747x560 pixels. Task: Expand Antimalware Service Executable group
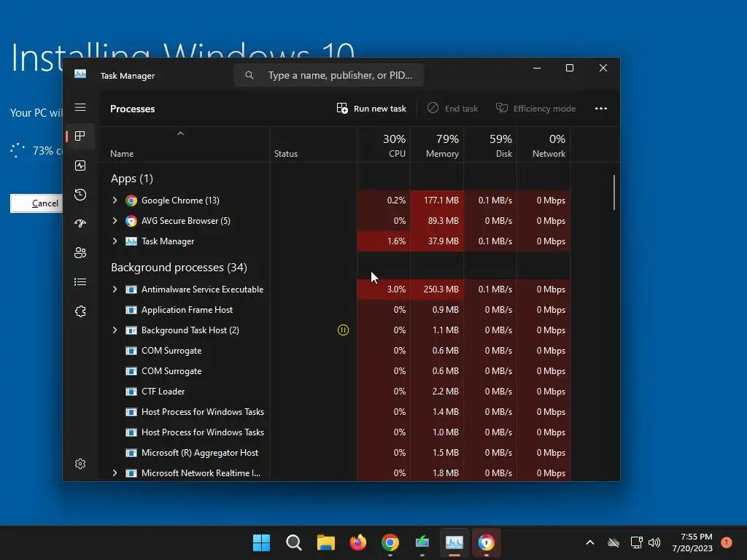point(115,289)
